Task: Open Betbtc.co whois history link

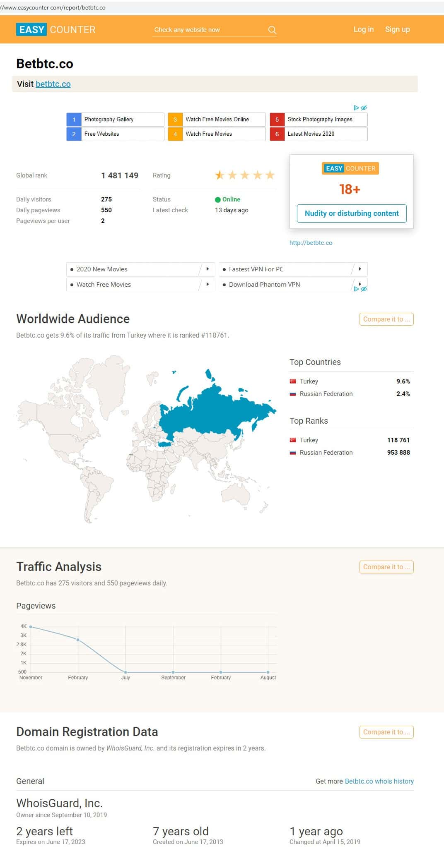Action: (x=379, y=781)
